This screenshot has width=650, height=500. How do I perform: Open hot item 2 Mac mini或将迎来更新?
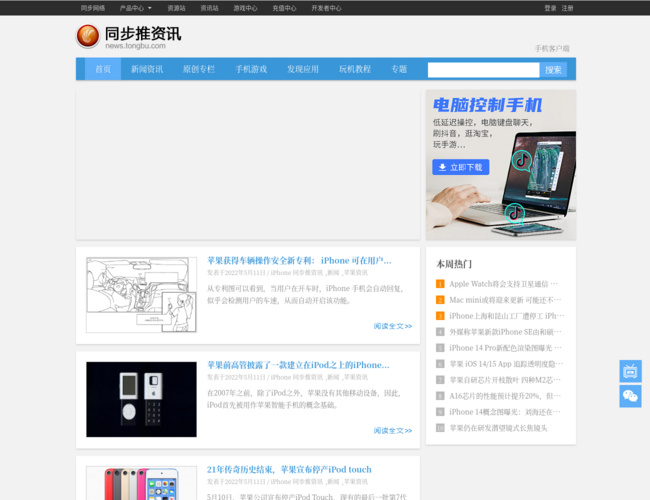(x=505, y=300)
